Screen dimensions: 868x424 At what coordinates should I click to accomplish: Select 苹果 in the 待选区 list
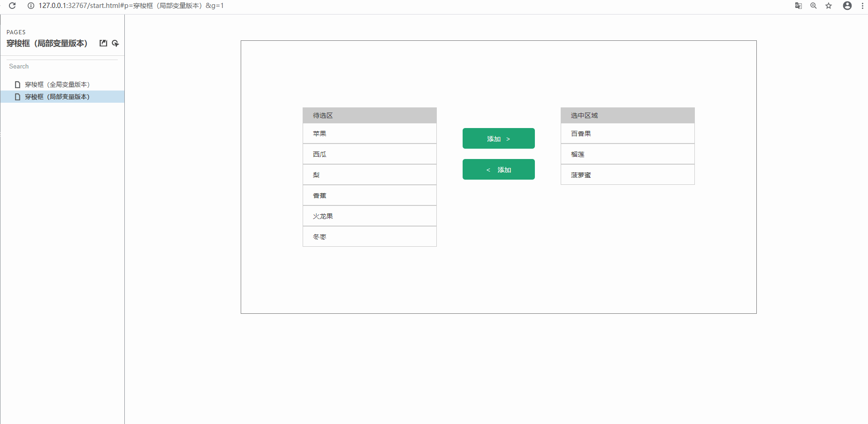[x=369, y=133]
